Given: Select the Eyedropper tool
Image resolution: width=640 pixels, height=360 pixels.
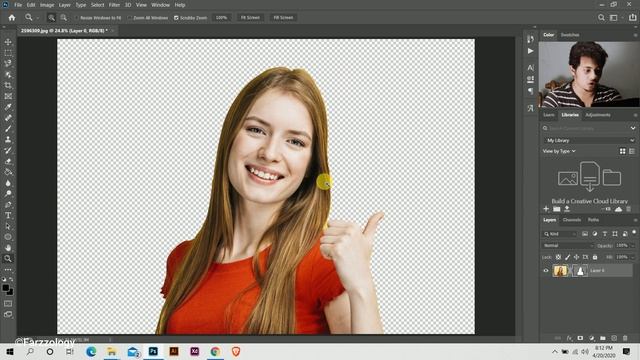Looking at the screenshot, I should (x=8, y=107).
